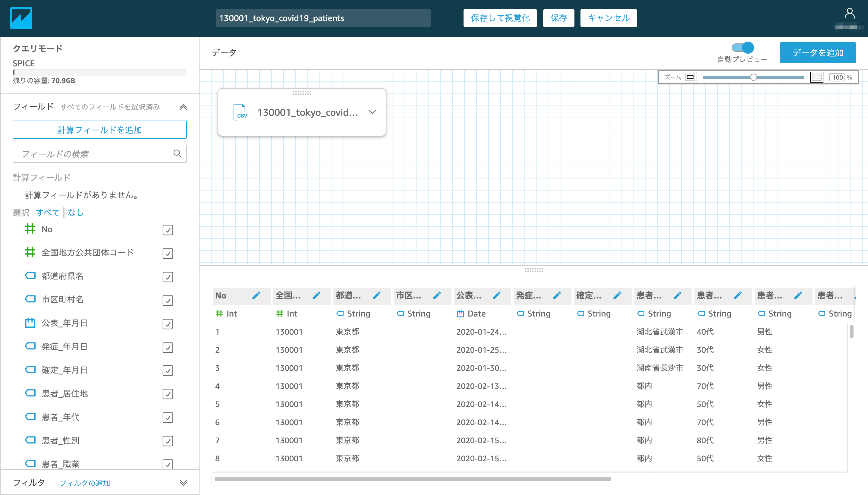Open the user account icon
This screenshot has width=868, height=495.
[849, 14]
